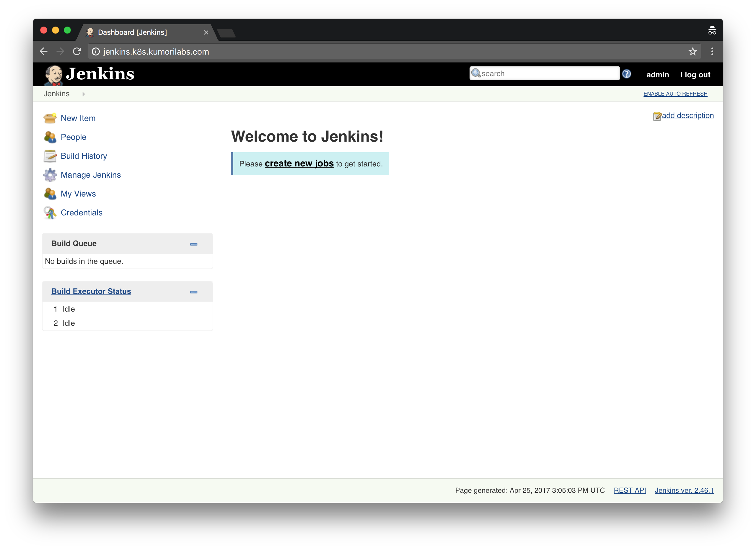Click the Build History notepad icon

tap(50, 156)
